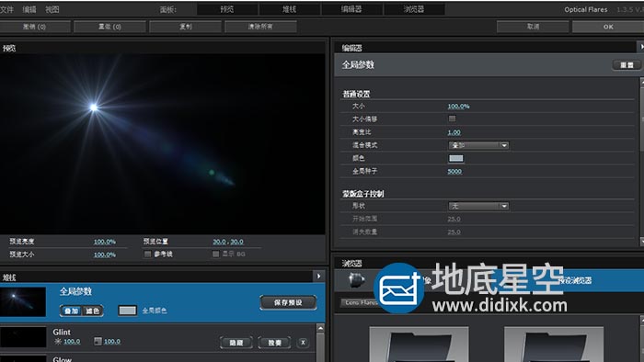Click the redo (0) button
The height and width of the screenshot is (362, 644).
point(110,27)
